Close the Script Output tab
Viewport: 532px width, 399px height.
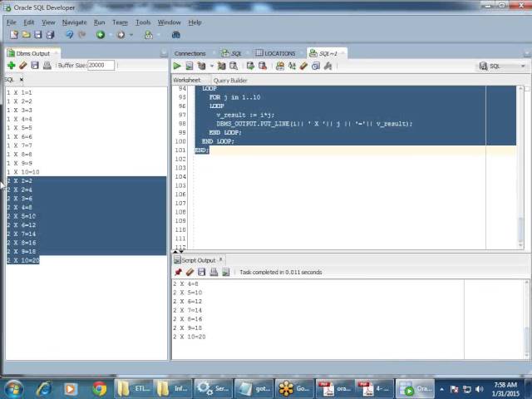[220, 259]
